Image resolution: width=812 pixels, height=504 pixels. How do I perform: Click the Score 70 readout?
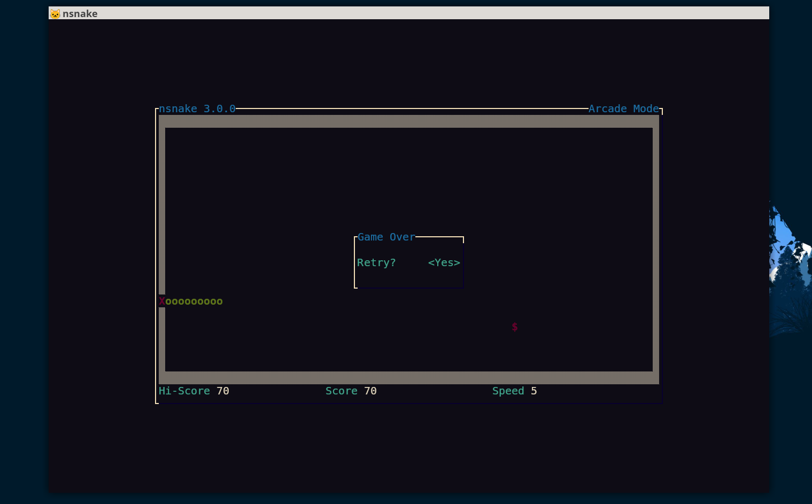pyautogui.click(x=351, y=391)
